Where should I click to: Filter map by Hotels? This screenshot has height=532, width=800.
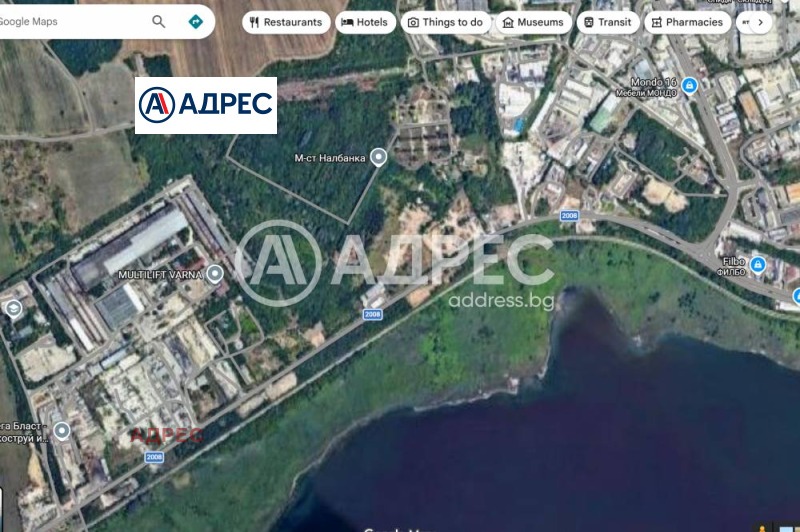[x=365, y=22]
